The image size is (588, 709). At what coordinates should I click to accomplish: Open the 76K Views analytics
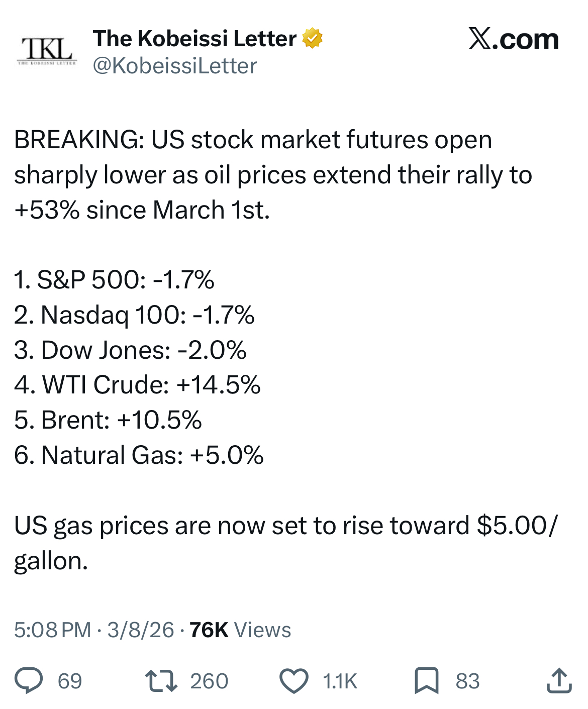tap(240, 630)
